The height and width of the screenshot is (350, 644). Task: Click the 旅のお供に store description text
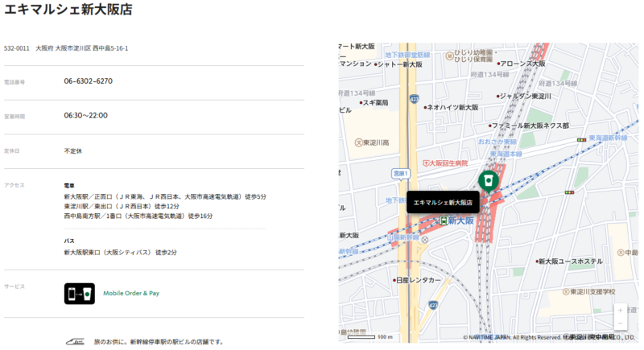point(159,342)
